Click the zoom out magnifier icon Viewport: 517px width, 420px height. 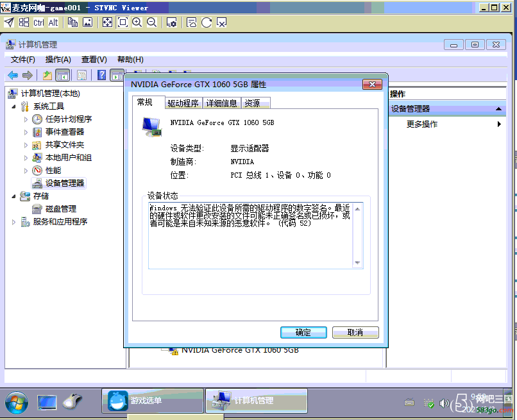pos(151,22)
